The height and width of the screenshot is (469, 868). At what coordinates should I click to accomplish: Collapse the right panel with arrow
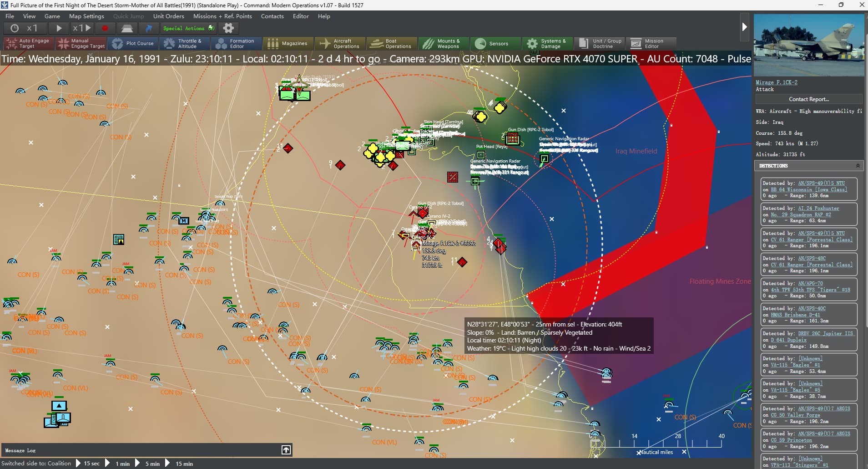(x=744, y=27)
